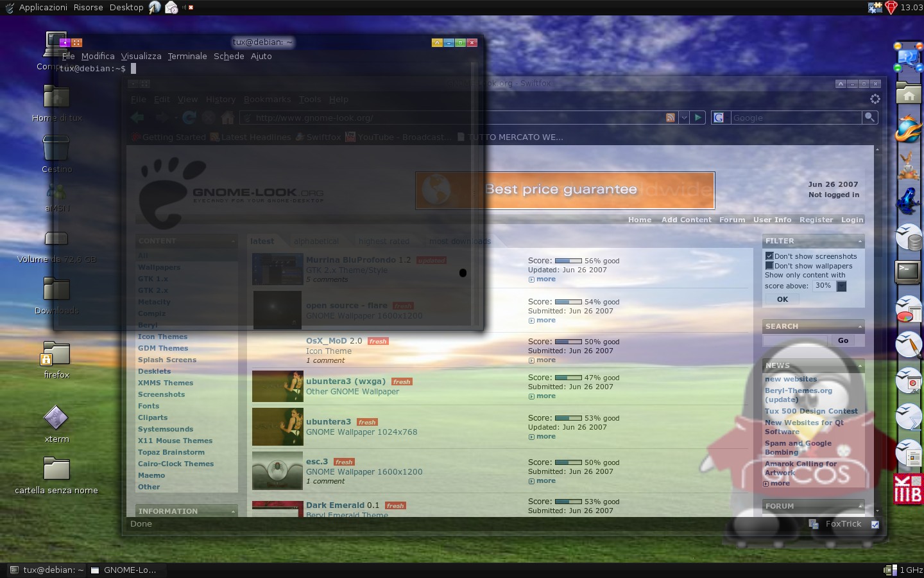The image size is (924, 578).
Task: Launch the terminal from the right dock
Action: (x=909, y=272)
